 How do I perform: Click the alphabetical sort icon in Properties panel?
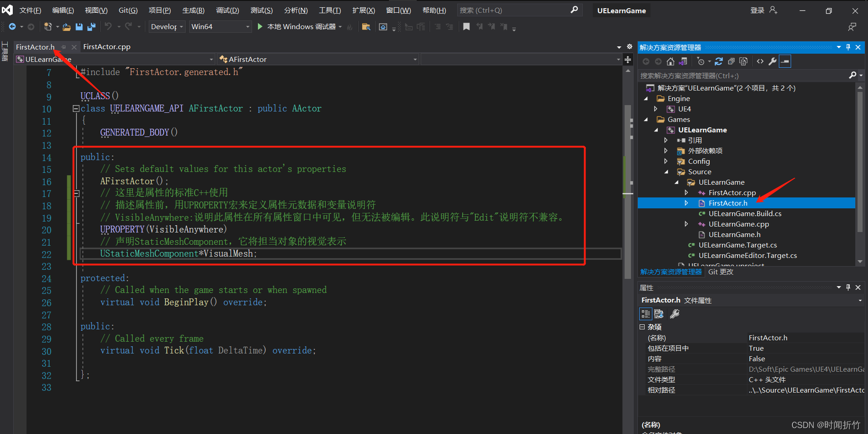659,314
